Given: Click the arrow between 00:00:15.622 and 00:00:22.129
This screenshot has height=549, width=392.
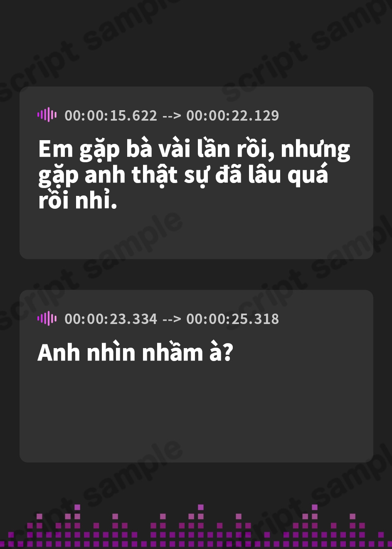Looking at the screenshot, I should pos(172,116).
